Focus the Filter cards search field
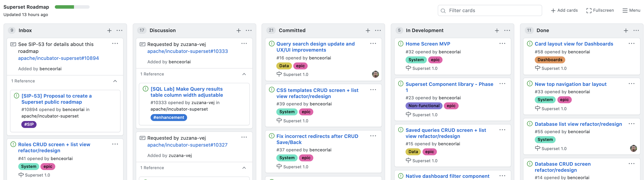Image resolution: width=644 pixels, height=180 pixels. click(x=490, y=10)
